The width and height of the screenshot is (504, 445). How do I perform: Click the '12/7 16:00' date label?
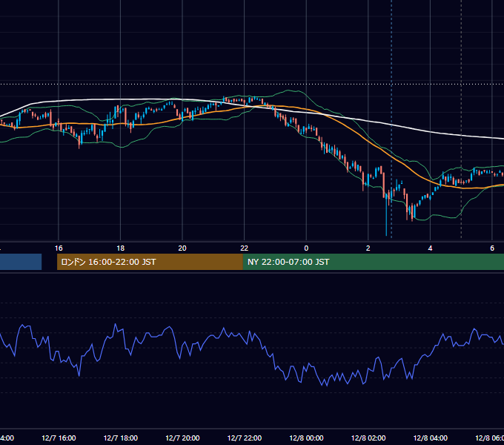[x=59, y=438]
